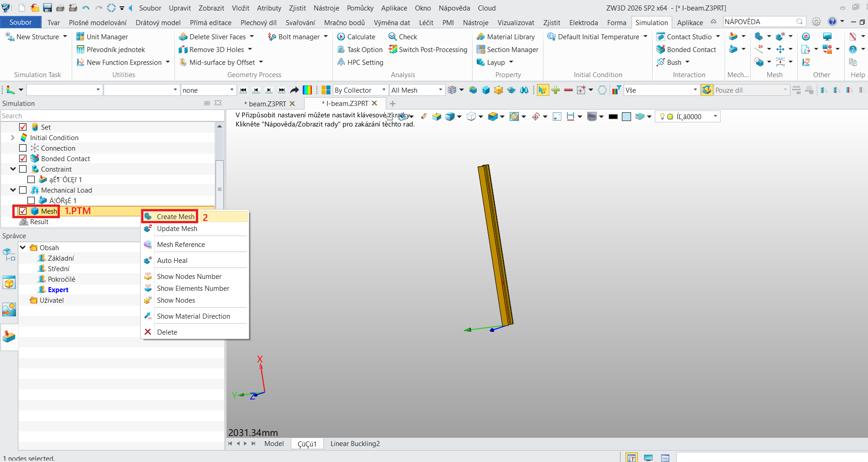The height and width of the screenshot is (462, 868).
Task: Click Switch Post-Processing
Action: click(428, 49)
